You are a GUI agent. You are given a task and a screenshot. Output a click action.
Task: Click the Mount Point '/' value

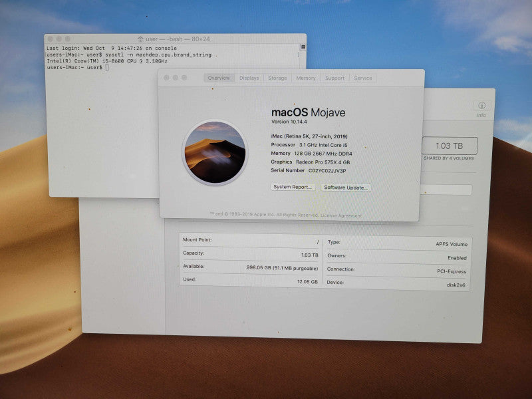(x=318, y=242)
